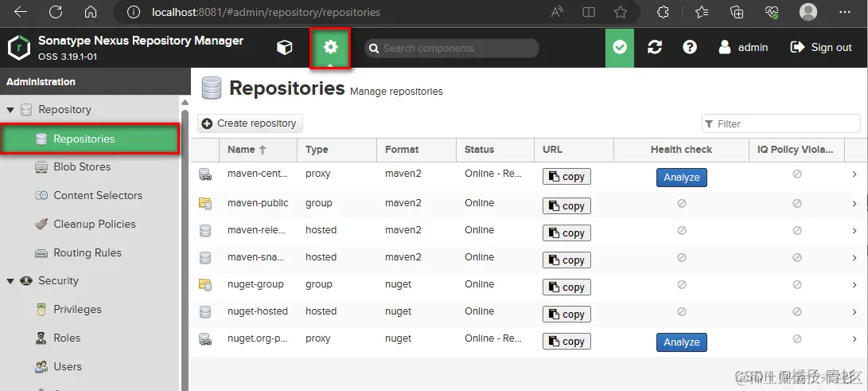This screenshot has height=391, width=868.
Task: Open nuget-group row details arrow
Action: pyautogui.click(x=854, y=285)
